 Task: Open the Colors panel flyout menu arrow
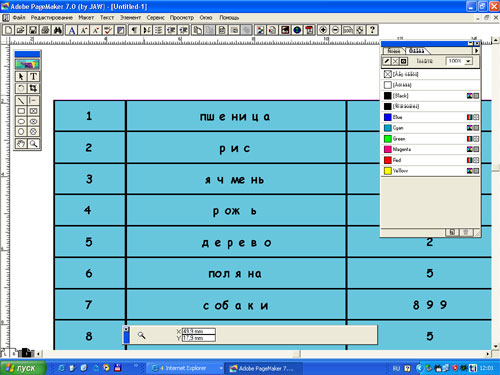[476, 51]
